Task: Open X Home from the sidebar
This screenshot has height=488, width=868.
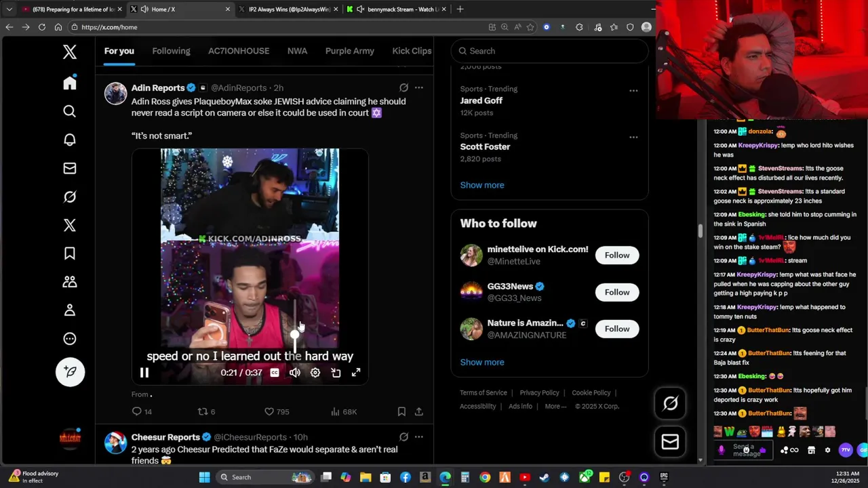Action: click(70, 83)
